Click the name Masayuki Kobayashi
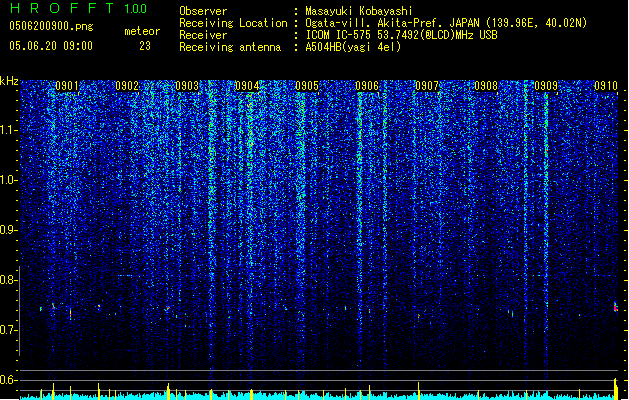This screenshot has height=400, width=629. click(x=359, y=11)
